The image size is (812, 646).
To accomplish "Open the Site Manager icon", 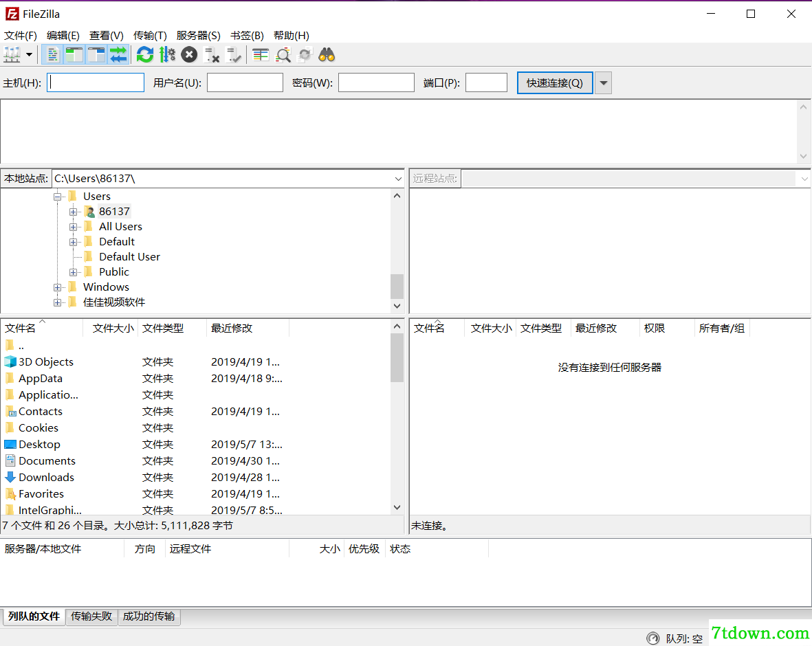I will click(x=12, y=54).
